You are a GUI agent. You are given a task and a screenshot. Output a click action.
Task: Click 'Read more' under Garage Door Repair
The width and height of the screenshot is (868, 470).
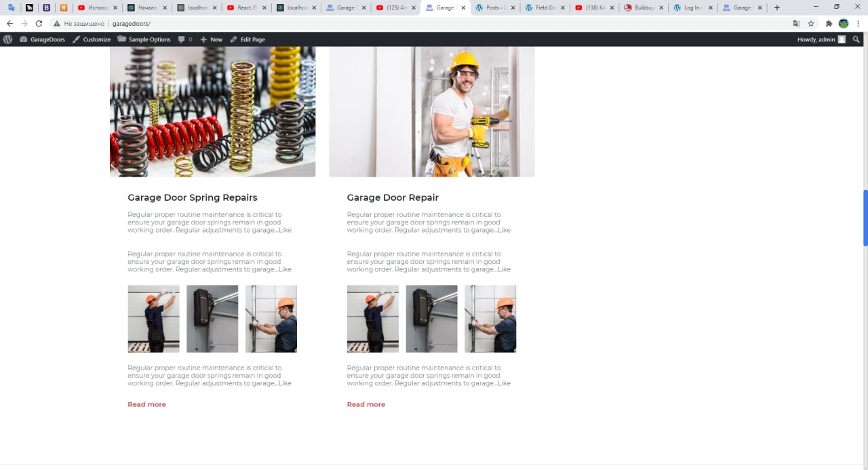point(366,404)
